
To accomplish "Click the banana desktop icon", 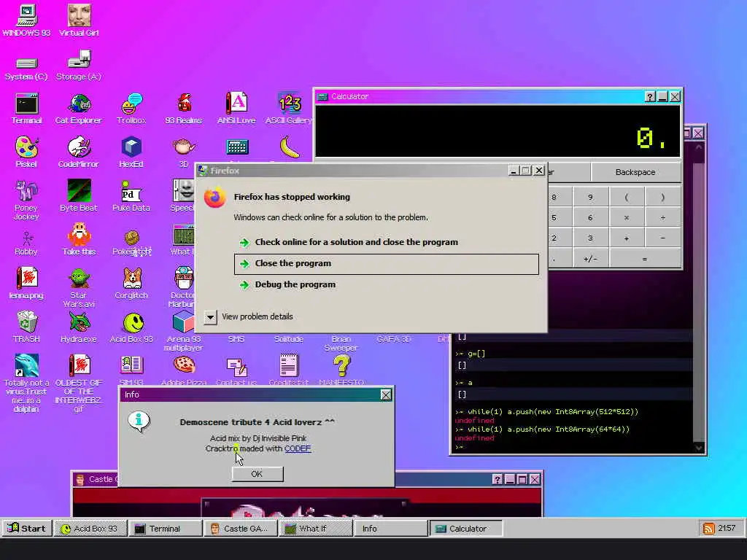I will pyautogui.click(x=289, y=147).
